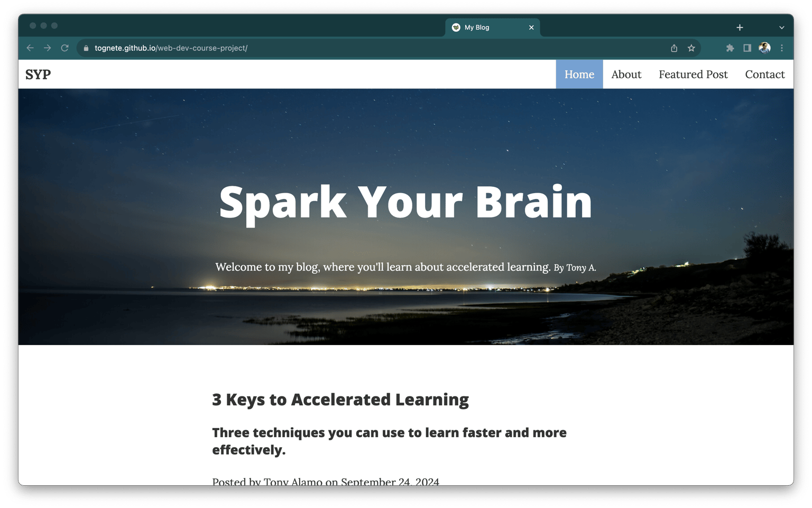
Task: Open the extensions puzzle icon
Action: [730, 48]
